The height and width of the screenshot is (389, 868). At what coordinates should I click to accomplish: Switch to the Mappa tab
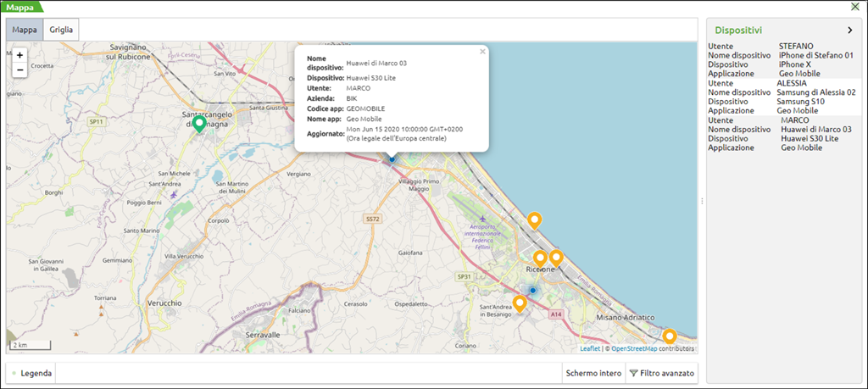tap(25, 30)
